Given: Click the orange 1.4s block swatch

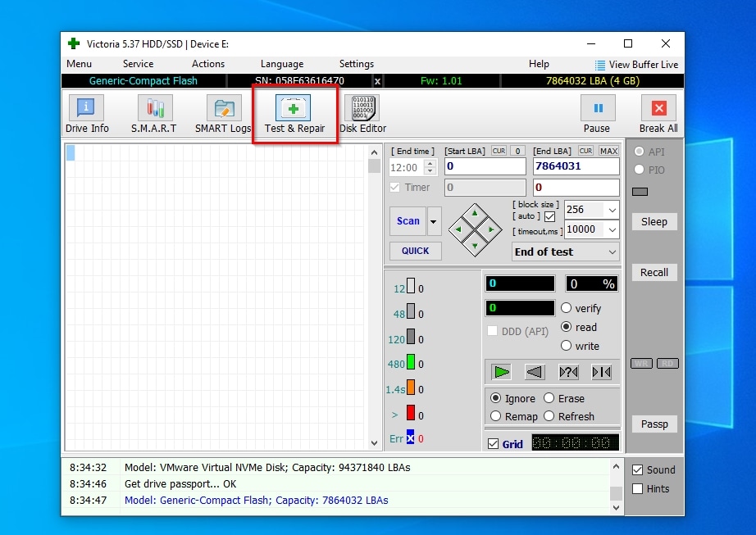Looking at the screenshot, I should pyautogui.click(x=411, y=388).
